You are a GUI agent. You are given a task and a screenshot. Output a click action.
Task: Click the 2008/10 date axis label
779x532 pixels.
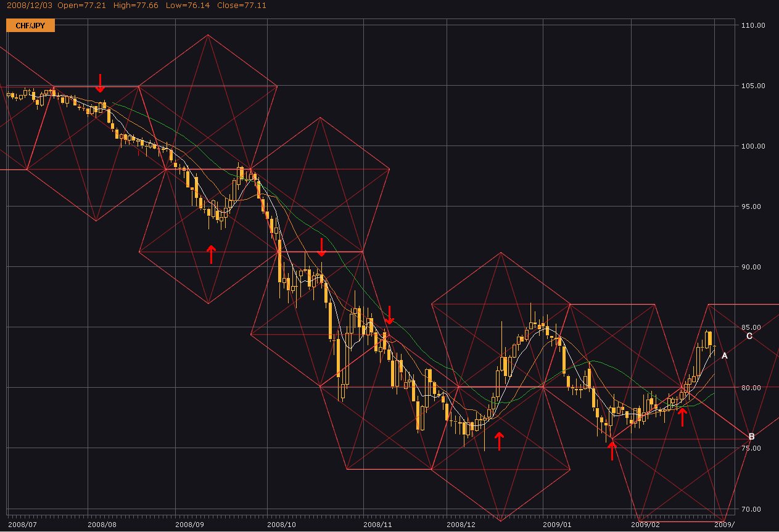[x=282, y=525]
